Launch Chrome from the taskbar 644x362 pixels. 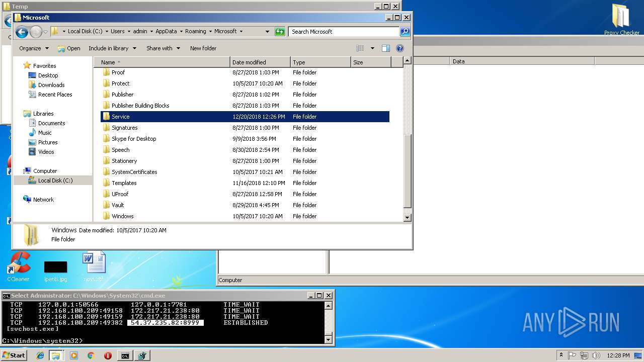91,355
